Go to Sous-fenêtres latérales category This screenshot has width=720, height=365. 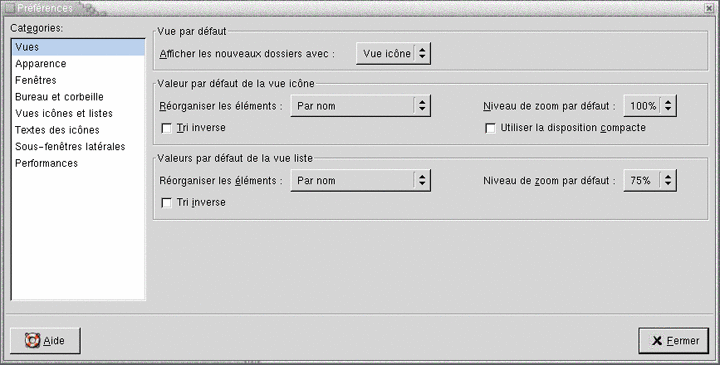coord(78,146)
